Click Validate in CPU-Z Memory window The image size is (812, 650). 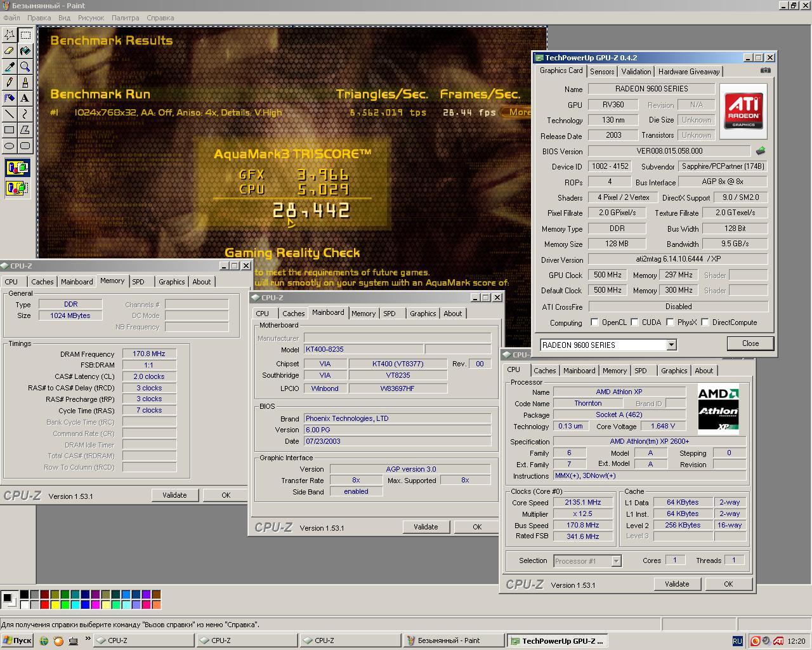(x=174, y=495)
